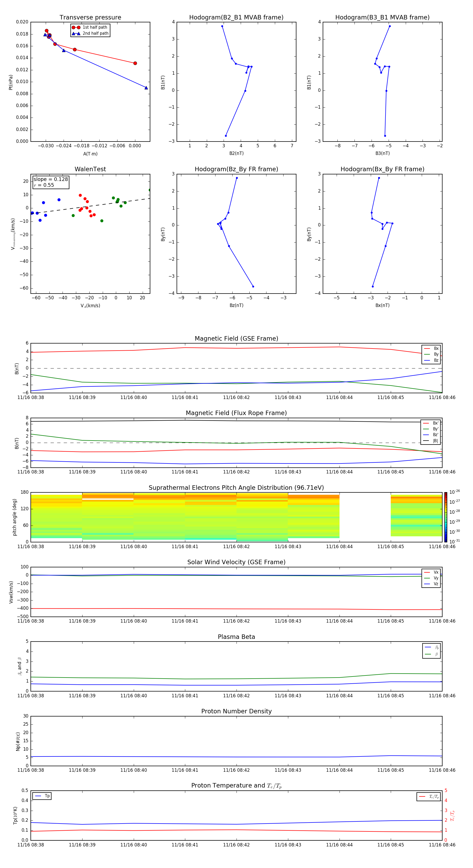473x868 pixels.
Task: Click the 'slope = 0.128' annotation
Action: pos(50,179)
